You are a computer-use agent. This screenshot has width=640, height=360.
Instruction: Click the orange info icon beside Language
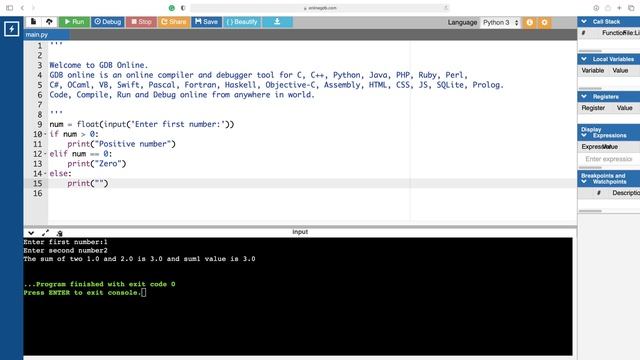pos(529,22)
